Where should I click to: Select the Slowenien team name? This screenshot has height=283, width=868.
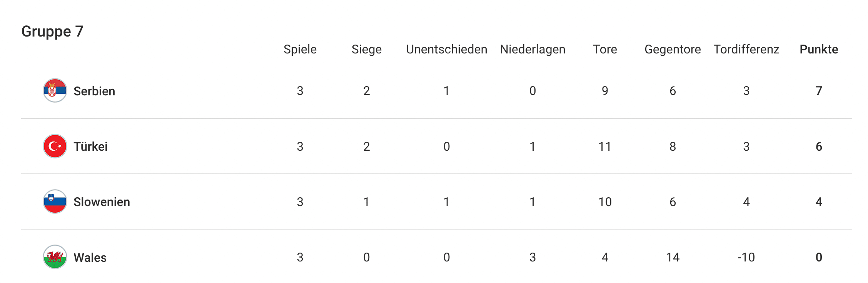(102, 202)
